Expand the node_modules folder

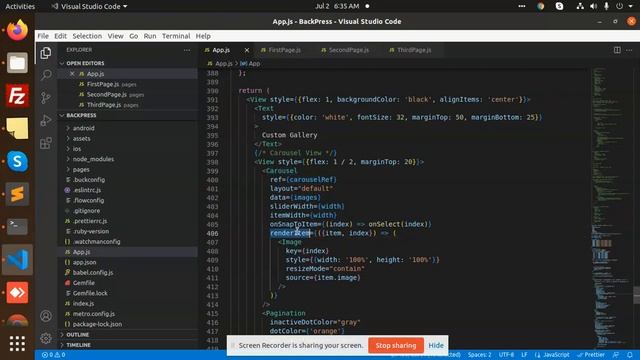pos(93,159)
